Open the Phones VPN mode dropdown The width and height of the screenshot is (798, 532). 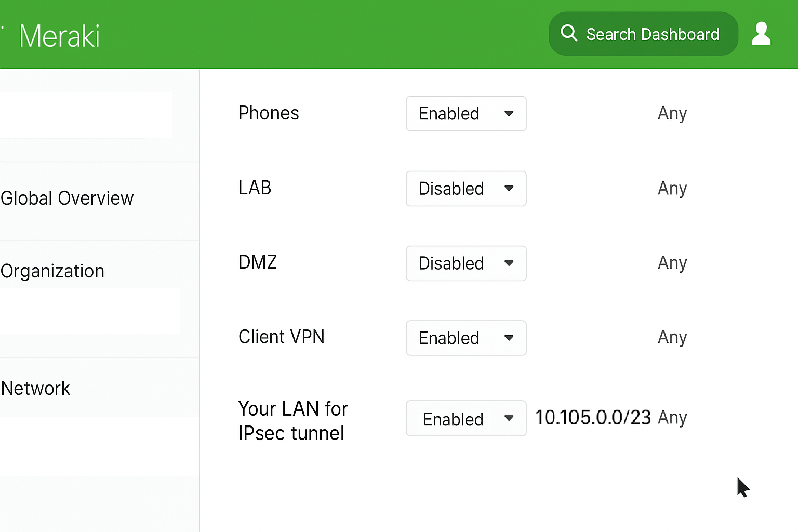pos(466,113)
